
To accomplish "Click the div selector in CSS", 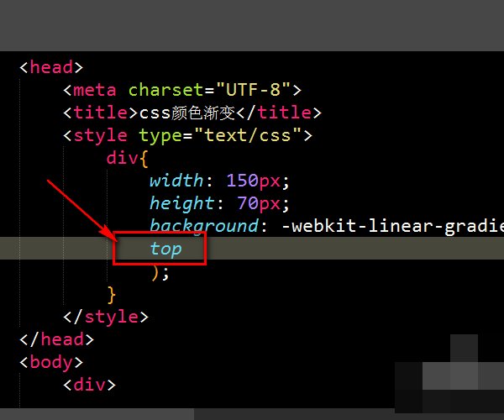I will point(122,158).
